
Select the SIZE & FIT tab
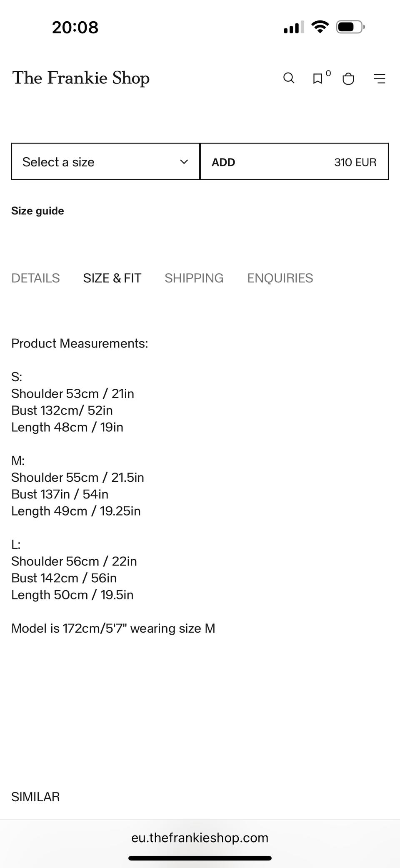tap(112, 278)
